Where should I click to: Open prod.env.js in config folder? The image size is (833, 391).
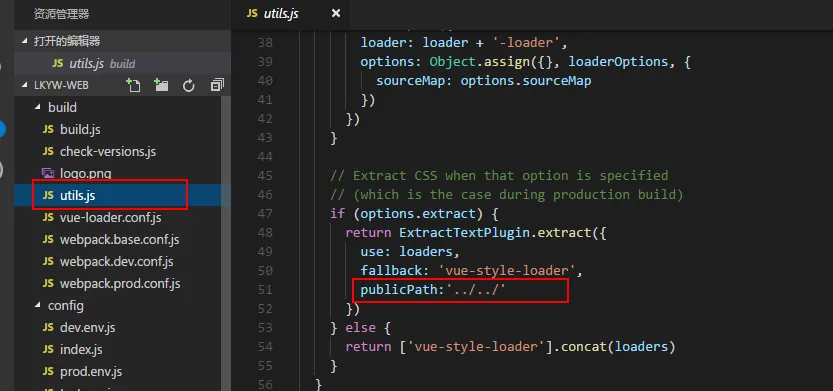coord(90,372)
